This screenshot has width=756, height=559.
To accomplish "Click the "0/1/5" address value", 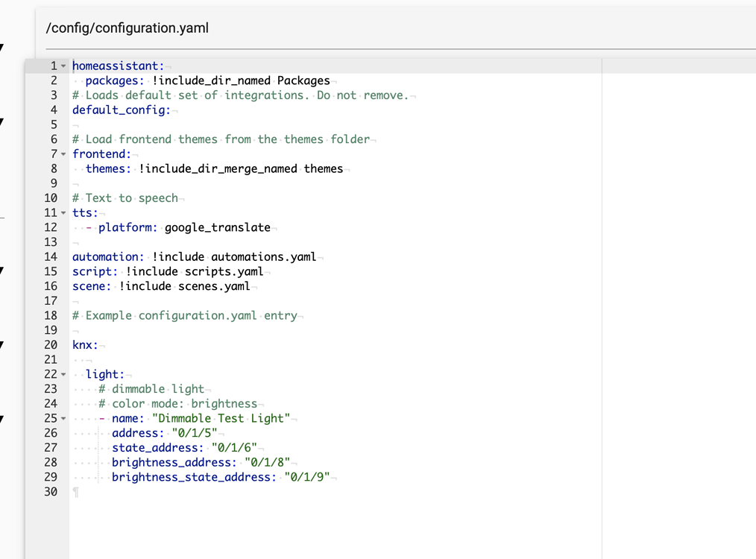I will pyautogui.click(x=192, y=433).
